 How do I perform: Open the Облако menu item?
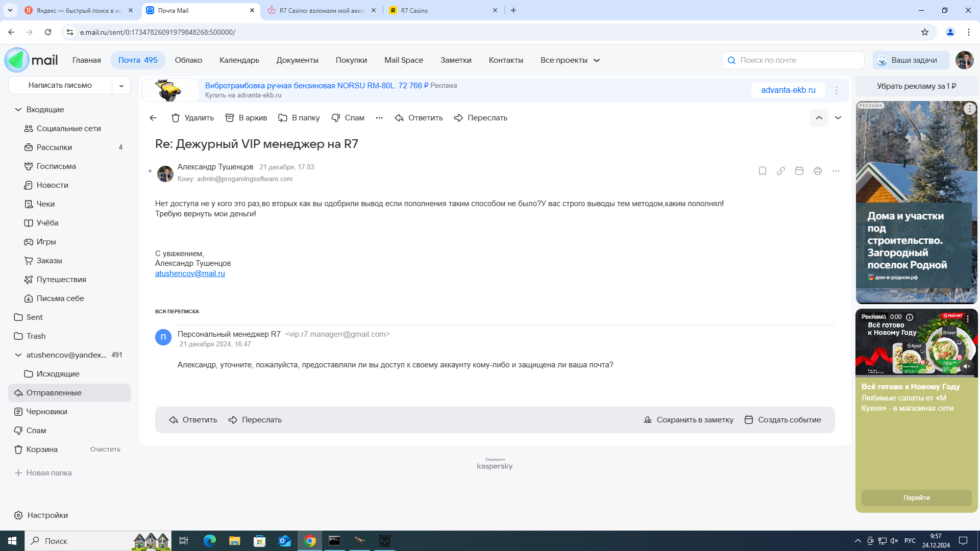click(x=188, y=60)
